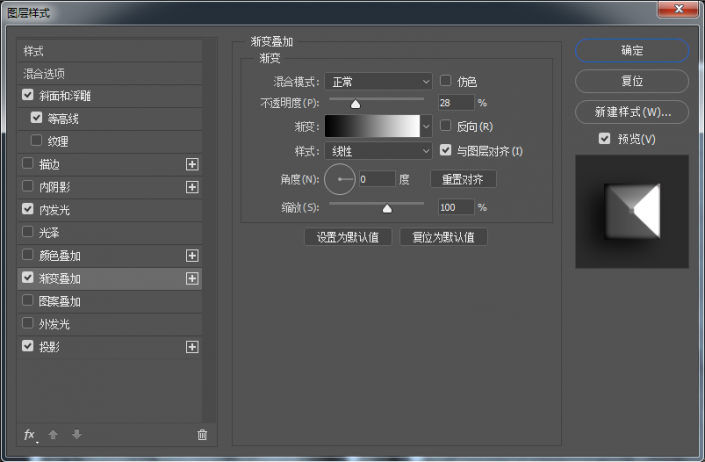Click plus icon next to 内阴影
Viewport: 705px width, 462px height.
[x=192, y=187]
